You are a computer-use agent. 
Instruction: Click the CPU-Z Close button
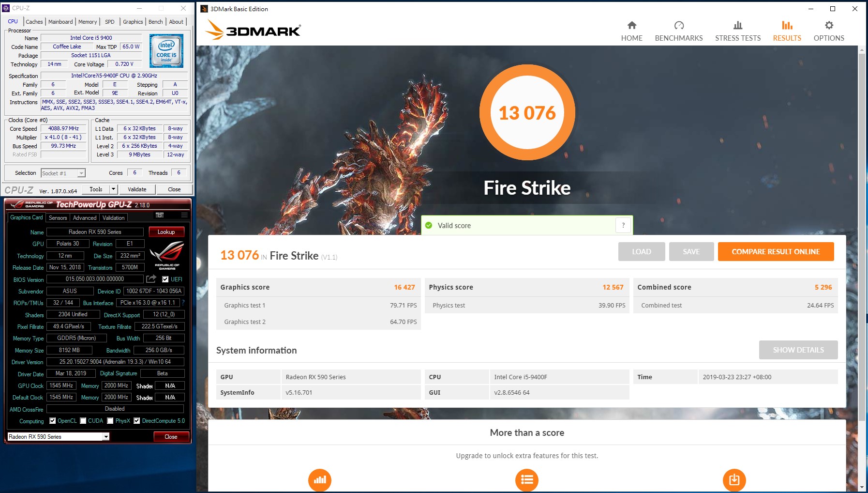[x=175, y=189]
